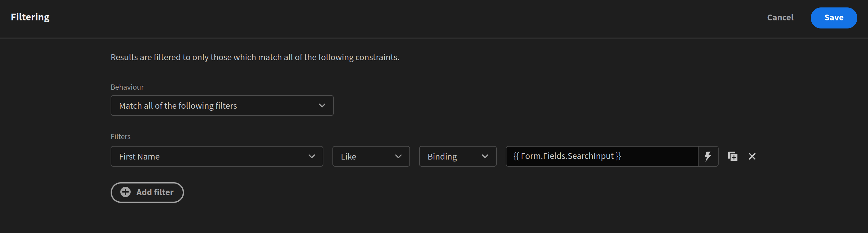
Task: Open the Like operator selector
Action: click(371, 156)
